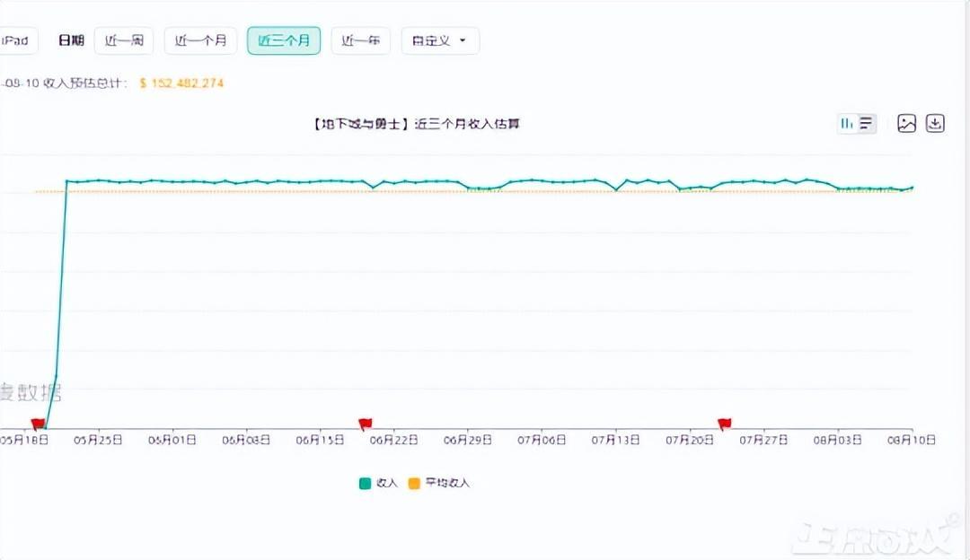Select the 近一个月 date range
970x560 pixels.
click(x=200, y=40)
